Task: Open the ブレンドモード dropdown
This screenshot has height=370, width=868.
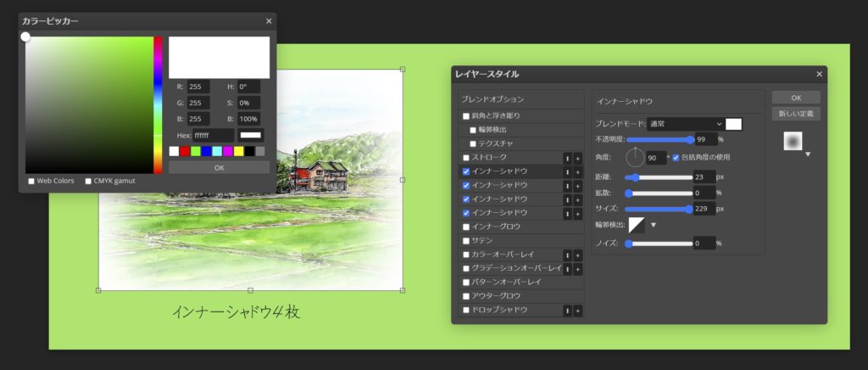Action: click(x=685, y=124)
